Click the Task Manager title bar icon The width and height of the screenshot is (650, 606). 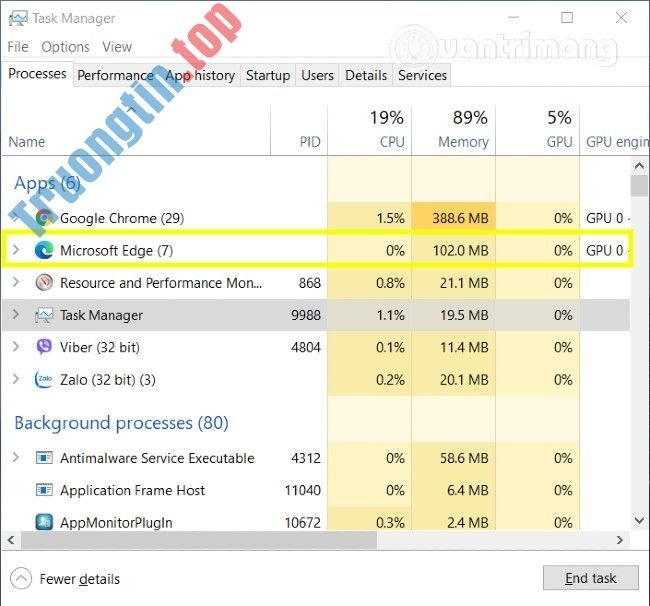[18, 18]
